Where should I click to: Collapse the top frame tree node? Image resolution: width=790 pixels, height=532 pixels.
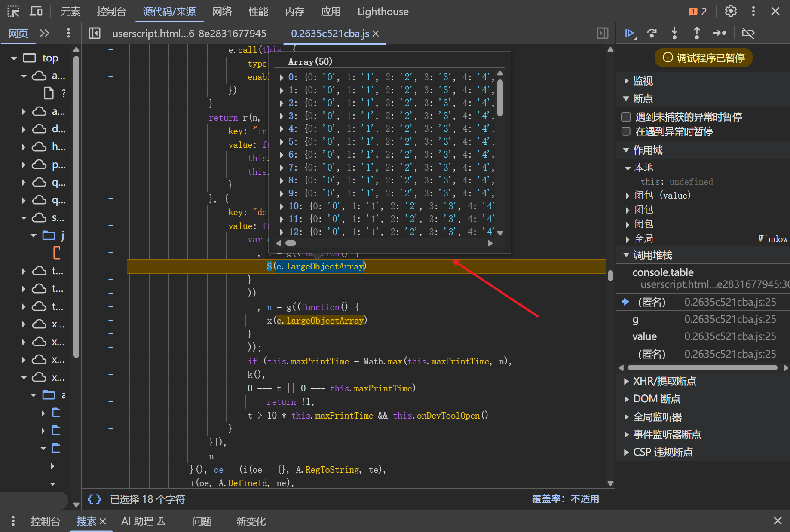point(14,58)
